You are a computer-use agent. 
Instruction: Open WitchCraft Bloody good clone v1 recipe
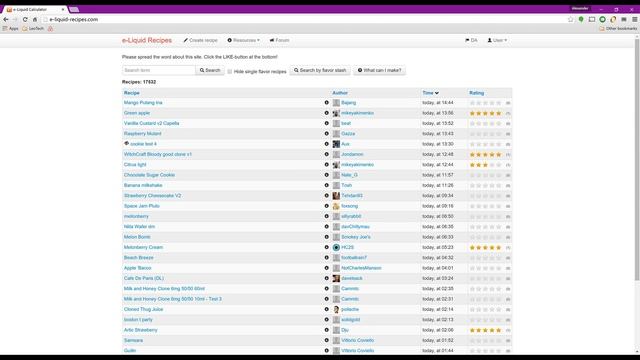tap(158, 154)
